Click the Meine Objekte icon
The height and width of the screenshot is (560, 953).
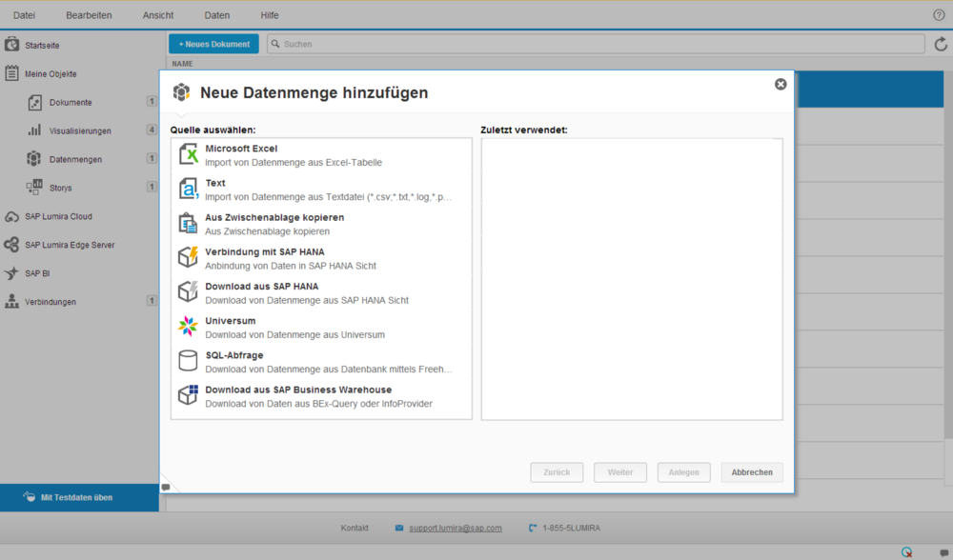[x=11, y=73]
